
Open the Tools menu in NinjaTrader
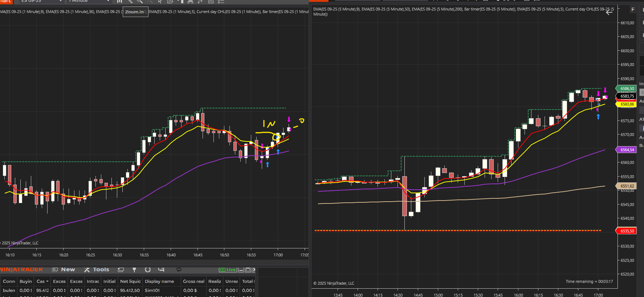click(97, 269)
